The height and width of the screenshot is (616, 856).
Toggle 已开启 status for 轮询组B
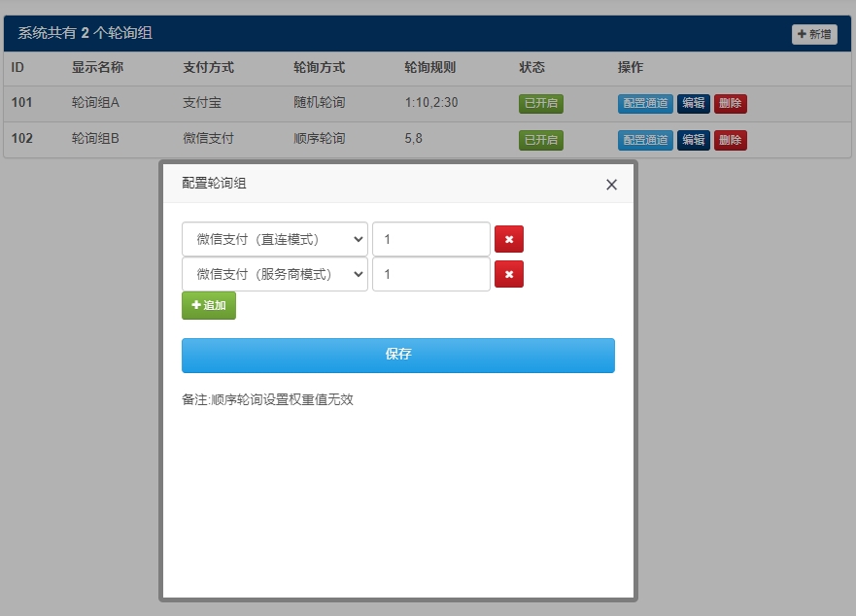pos(540,140)
